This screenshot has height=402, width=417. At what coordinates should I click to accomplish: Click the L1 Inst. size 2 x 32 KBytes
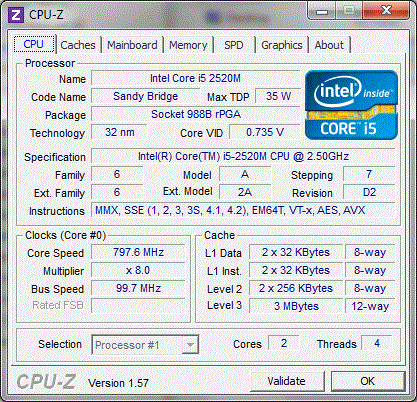click(x=296, y=270)
